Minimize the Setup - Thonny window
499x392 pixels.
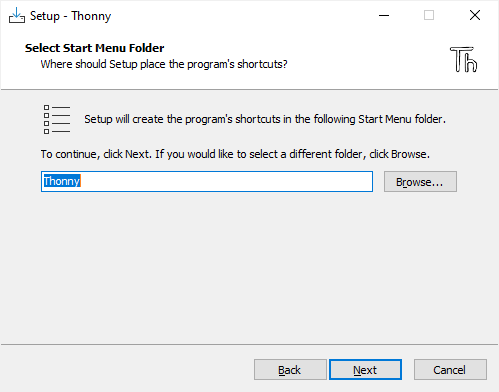click(x=384, y=15)
